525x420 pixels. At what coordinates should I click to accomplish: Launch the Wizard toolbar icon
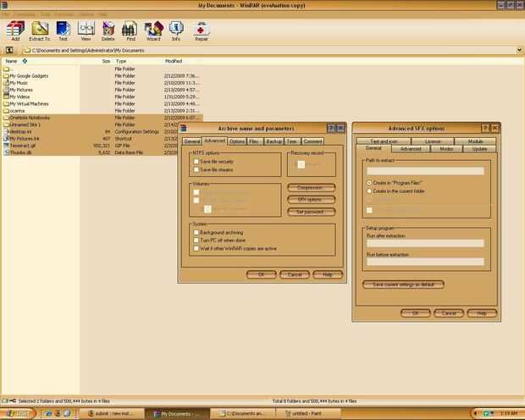(x=153, y=30)
